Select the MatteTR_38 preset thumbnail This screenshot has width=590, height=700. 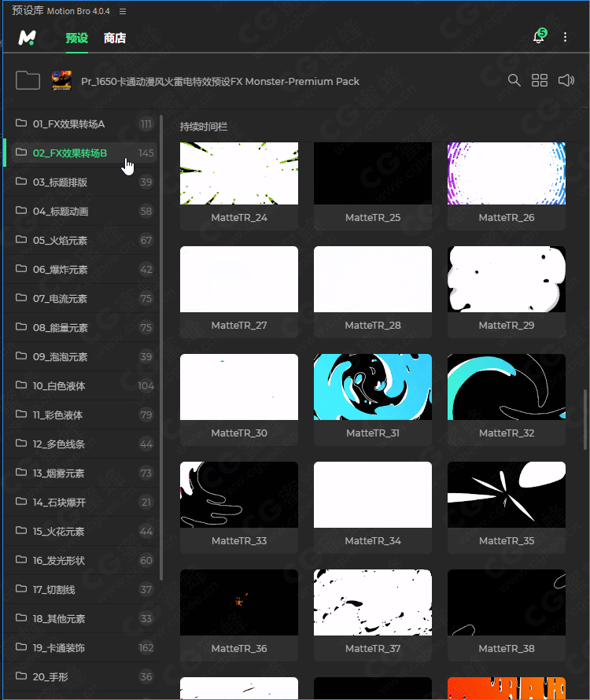(507, 602)
